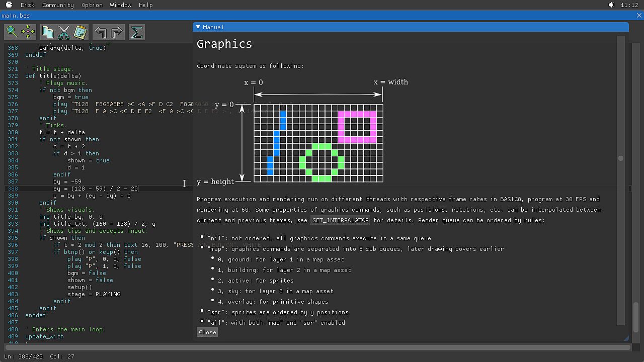Click the ghost app logo icon
Screen dimensions: 644x362
9,5
